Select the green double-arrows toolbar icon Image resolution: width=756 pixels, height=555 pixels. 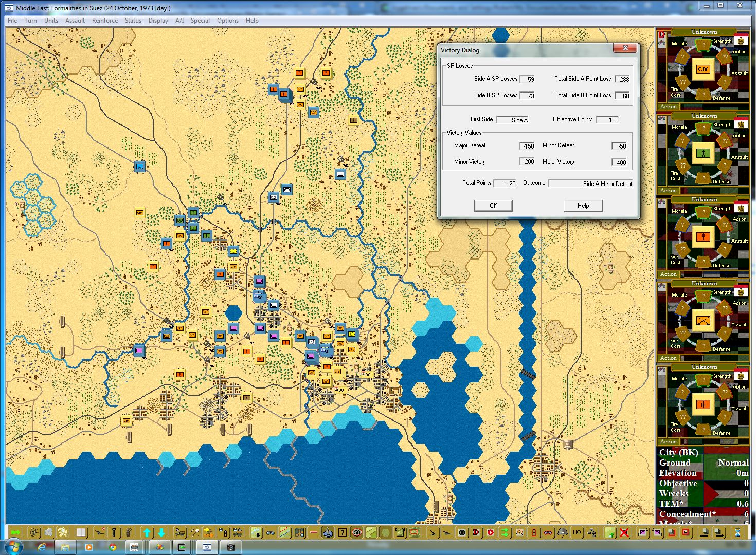(505, 532)
